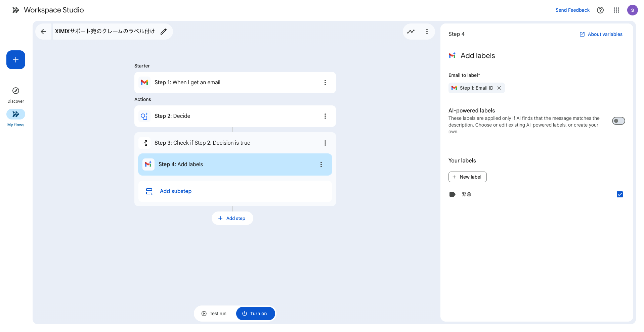Viewport: 644px width, 332px height.
Task: Enable the AI-powered labels toggle
Action: click(618, 121)
